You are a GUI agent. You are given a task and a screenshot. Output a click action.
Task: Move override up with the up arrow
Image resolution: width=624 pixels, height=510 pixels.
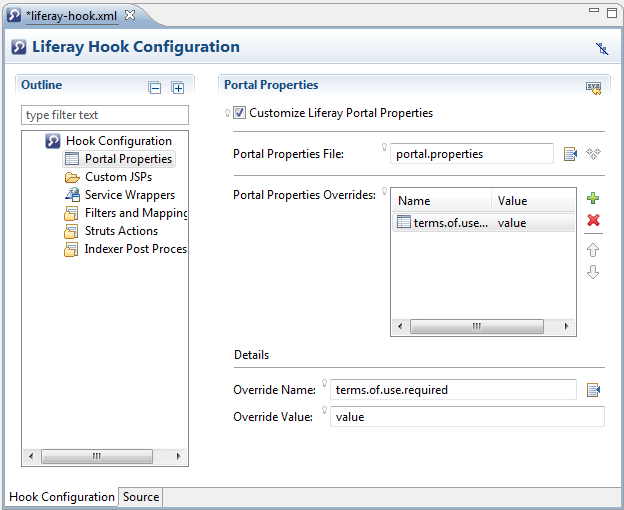pyautogui.click(x=593, y=250)
